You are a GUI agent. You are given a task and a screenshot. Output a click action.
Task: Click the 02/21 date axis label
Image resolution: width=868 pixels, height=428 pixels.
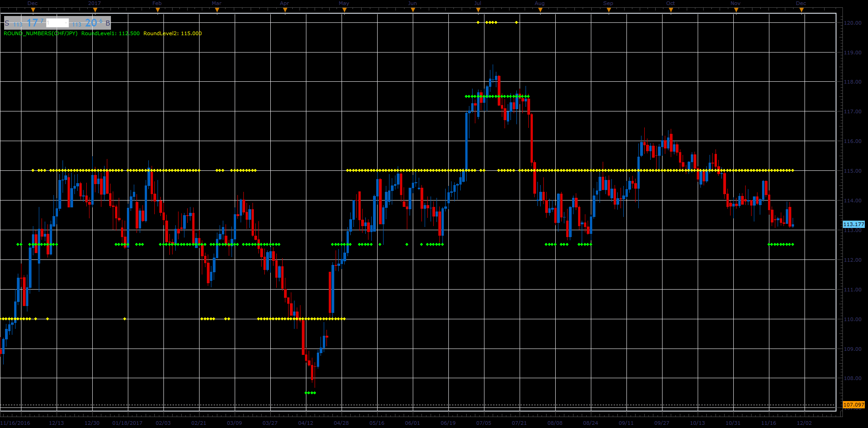click(x=199, y=423)
